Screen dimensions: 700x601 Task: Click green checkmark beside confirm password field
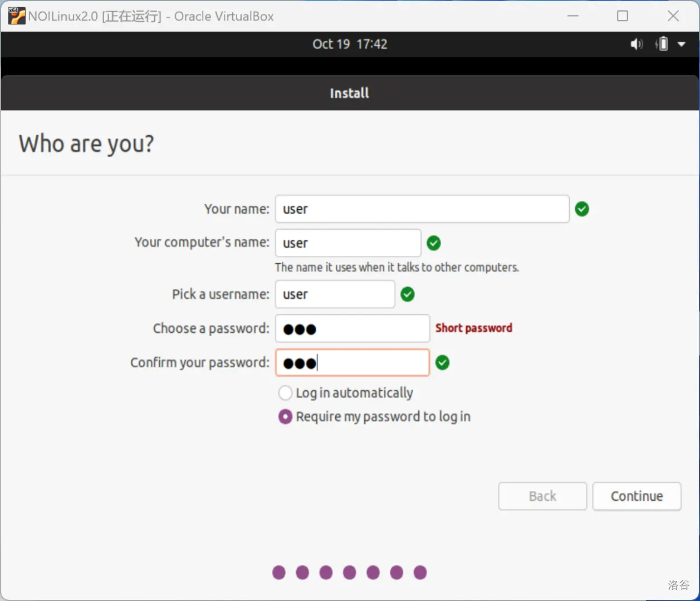443,363
